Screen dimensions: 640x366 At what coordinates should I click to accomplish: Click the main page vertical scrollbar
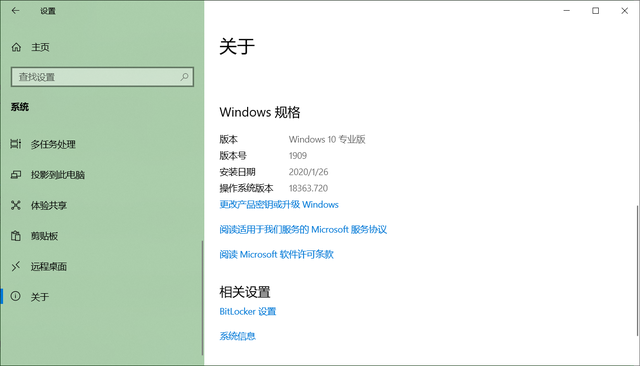tap(637, 270)
